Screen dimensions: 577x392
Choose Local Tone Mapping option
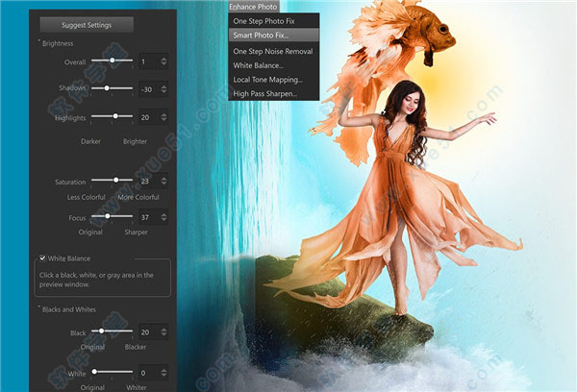coord(267,80)
